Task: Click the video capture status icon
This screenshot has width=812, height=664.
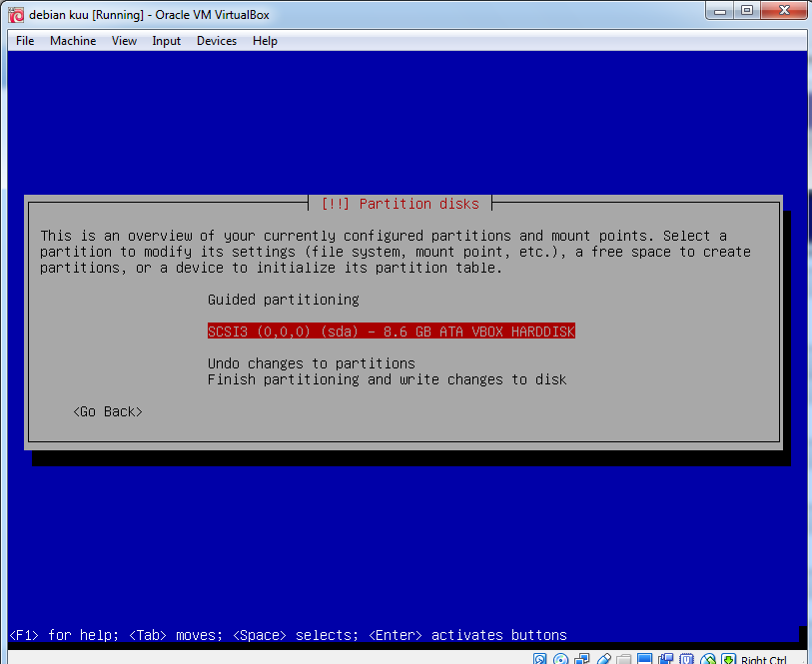Action: point(666,659)
